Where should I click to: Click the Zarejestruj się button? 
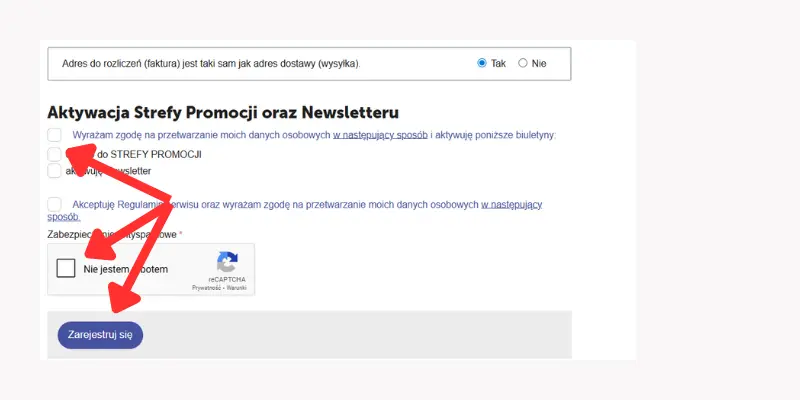tap(100, 335)
